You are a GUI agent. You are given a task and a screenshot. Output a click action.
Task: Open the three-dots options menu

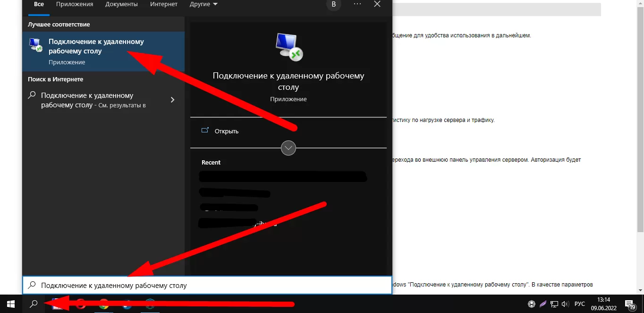(x=357, y=4)
